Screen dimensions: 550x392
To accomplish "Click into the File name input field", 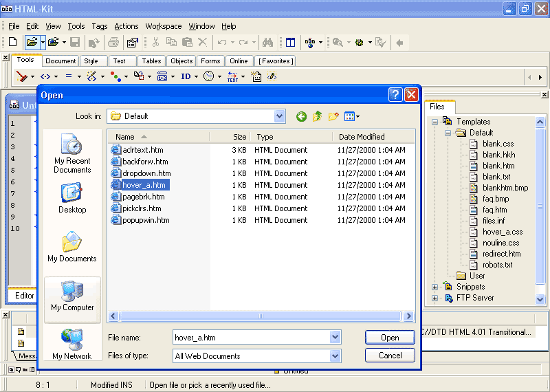I will coord(252,338).
